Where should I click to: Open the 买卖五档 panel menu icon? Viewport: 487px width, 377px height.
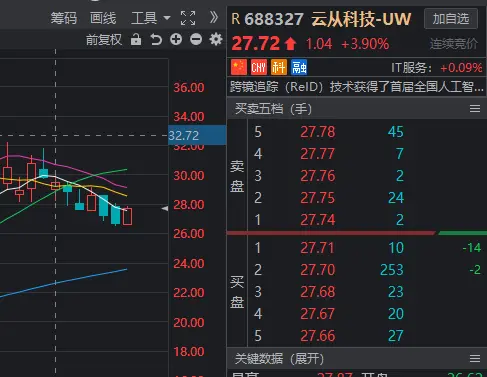(x=475, y=109)
